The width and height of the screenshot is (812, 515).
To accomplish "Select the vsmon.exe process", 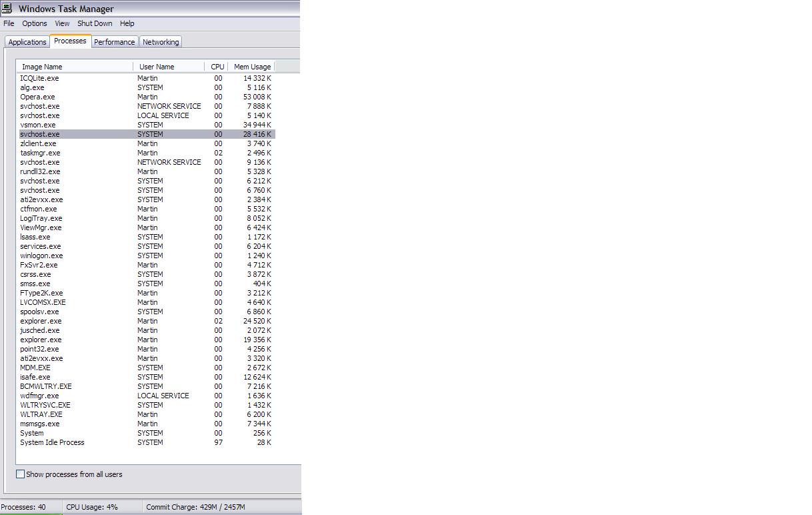I will 146,125.
